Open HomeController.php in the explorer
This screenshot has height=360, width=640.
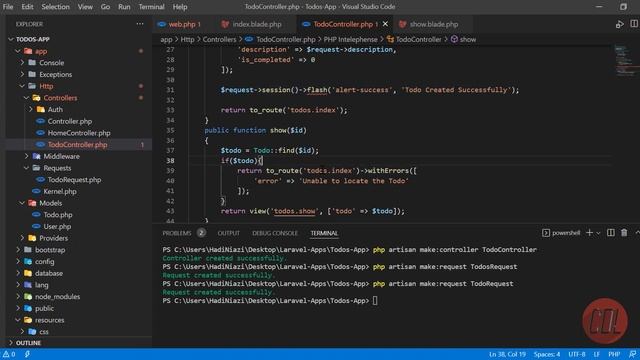[x=79, y=133]
